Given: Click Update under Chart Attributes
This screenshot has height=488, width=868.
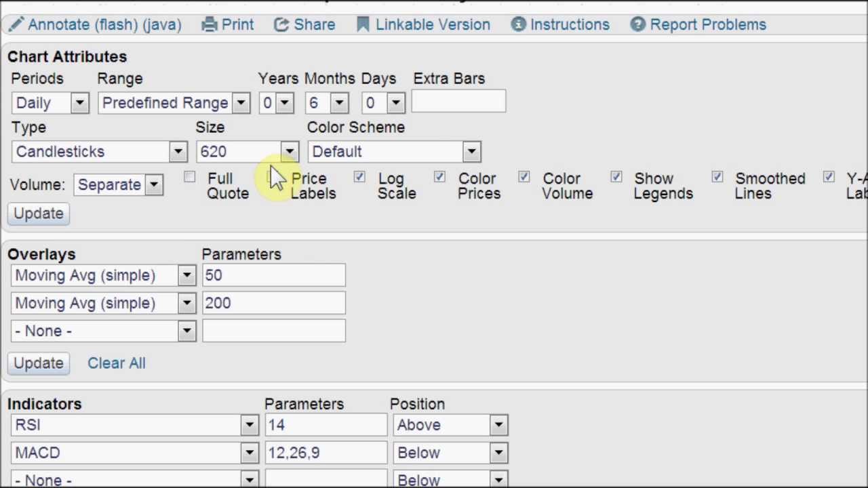Looking at the screenshot, I should coord(39,213).
